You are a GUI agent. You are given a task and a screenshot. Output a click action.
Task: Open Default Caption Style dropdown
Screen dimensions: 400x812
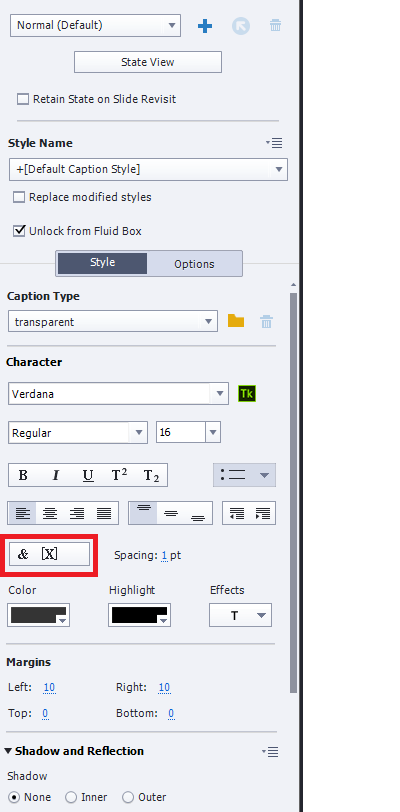pos(148,169)
